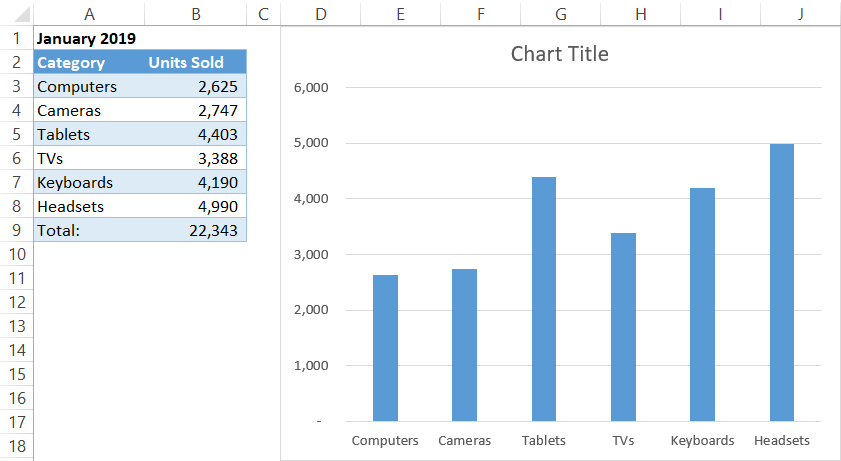The width and height of the screenshot is (841, 461).
Task: Click the Computers label on horizontal axis
Action: click(385, 441)
